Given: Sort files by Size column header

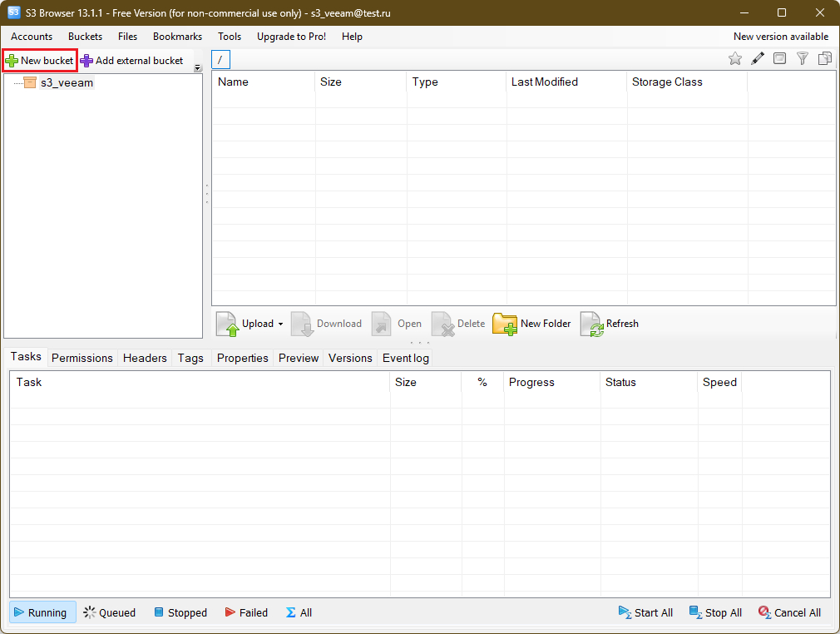Looking at the screenshot, I should (x=361, y=82).
